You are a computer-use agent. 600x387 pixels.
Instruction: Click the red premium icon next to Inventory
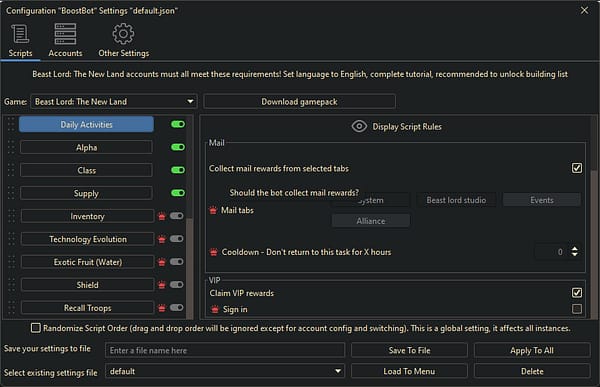coord(162,216)
